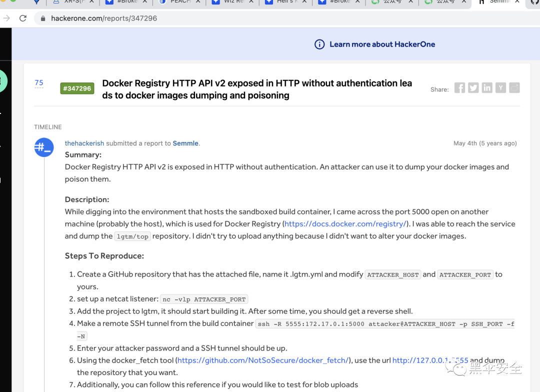This screenshot has width=540, height=392.
Task: Click the ATTACKER_HOST code snippet
Action: tap(393, 275)
